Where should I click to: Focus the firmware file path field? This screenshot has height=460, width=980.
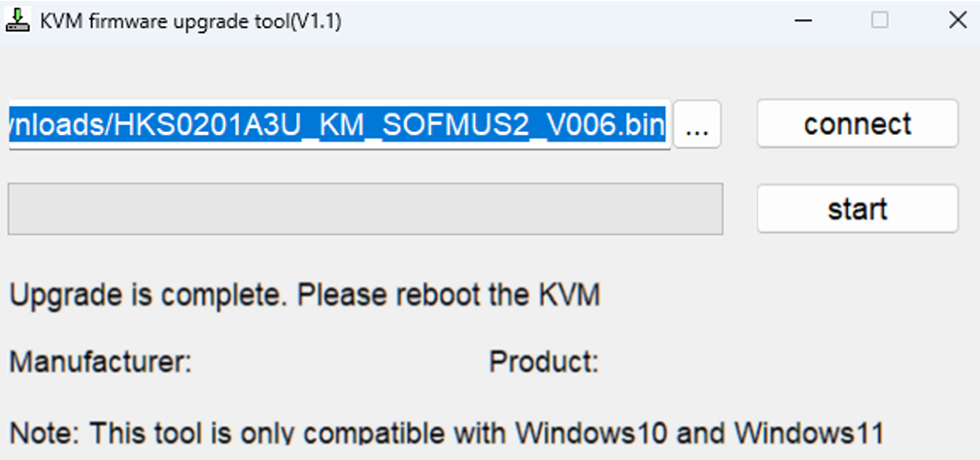pyautogui.click(x=339, y=124)
